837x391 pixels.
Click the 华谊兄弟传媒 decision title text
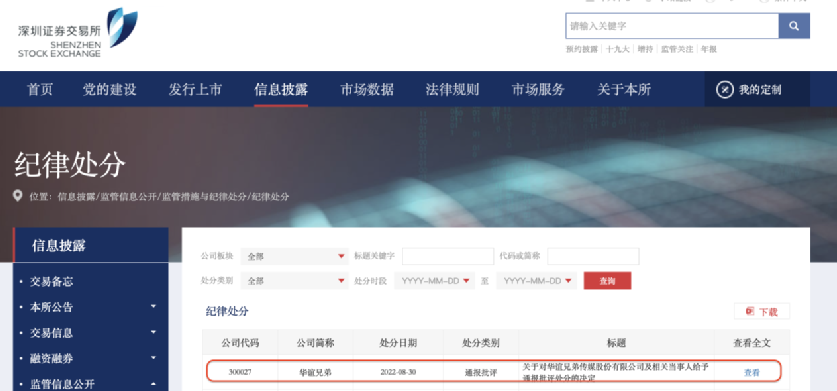[x=615, y=373]
